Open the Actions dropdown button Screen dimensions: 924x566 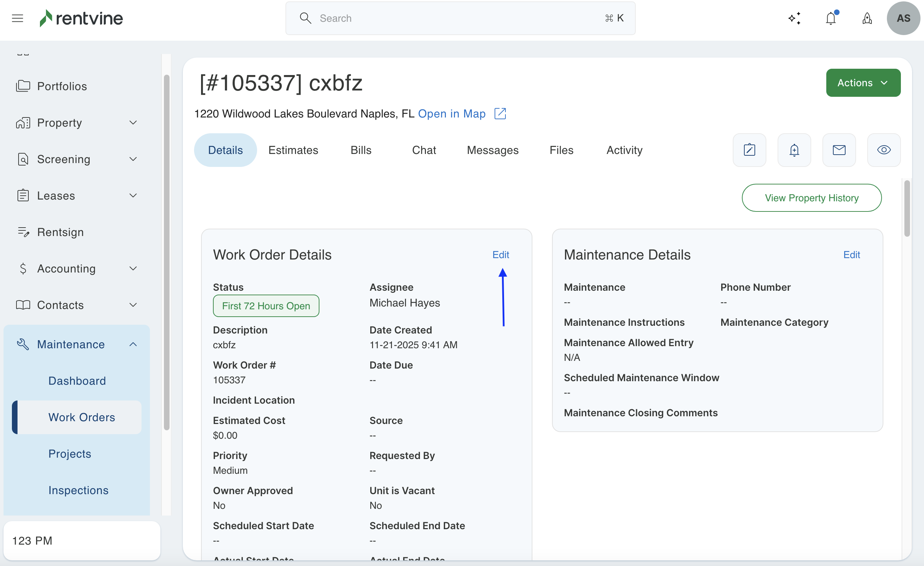pos(863,82)
